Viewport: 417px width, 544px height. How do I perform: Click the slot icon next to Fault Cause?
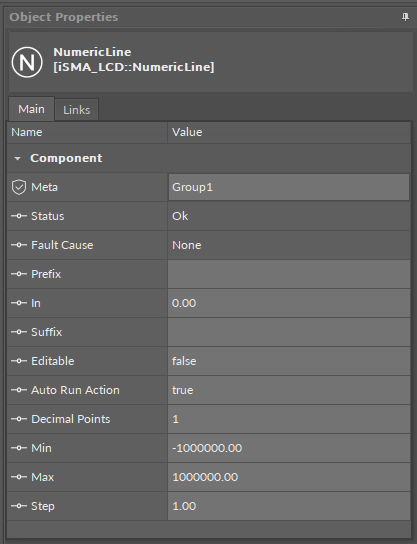19,245
